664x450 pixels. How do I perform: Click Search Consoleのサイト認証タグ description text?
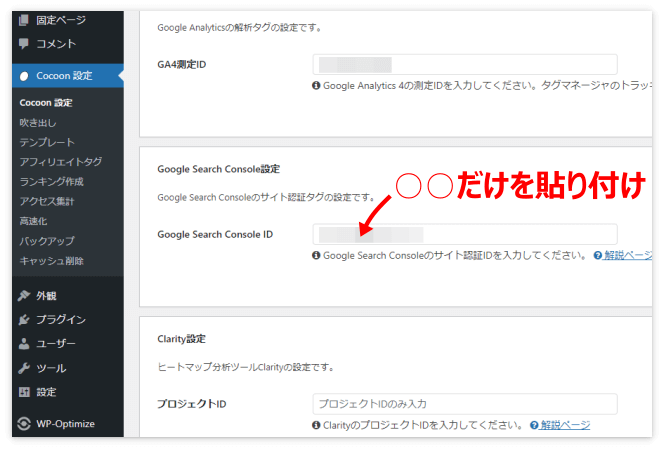click(x=266, y=197)
